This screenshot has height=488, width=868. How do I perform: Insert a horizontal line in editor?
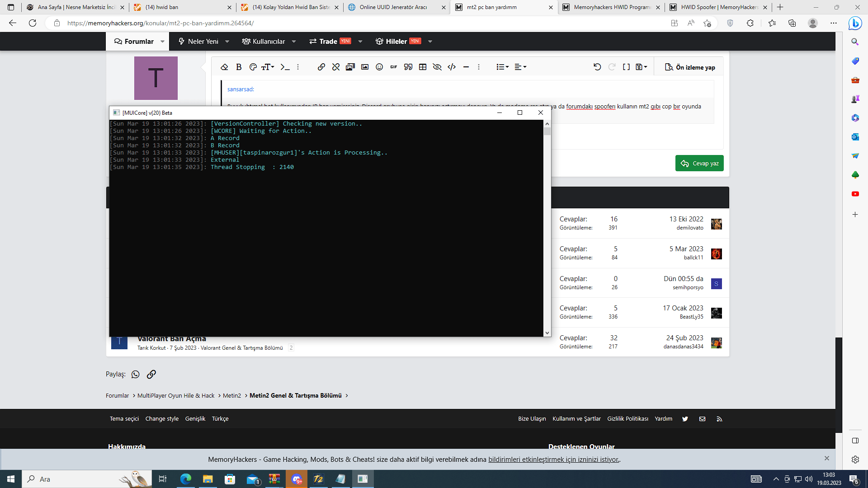(x=466, y=67)
